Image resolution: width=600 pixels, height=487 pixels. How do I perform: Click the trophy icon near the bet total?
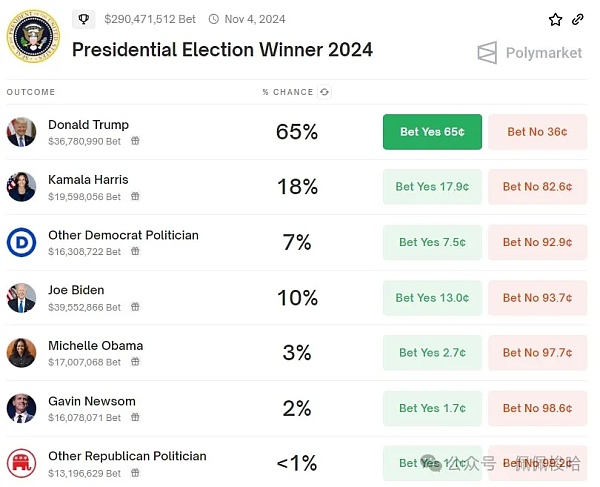(x=85, y=19)
